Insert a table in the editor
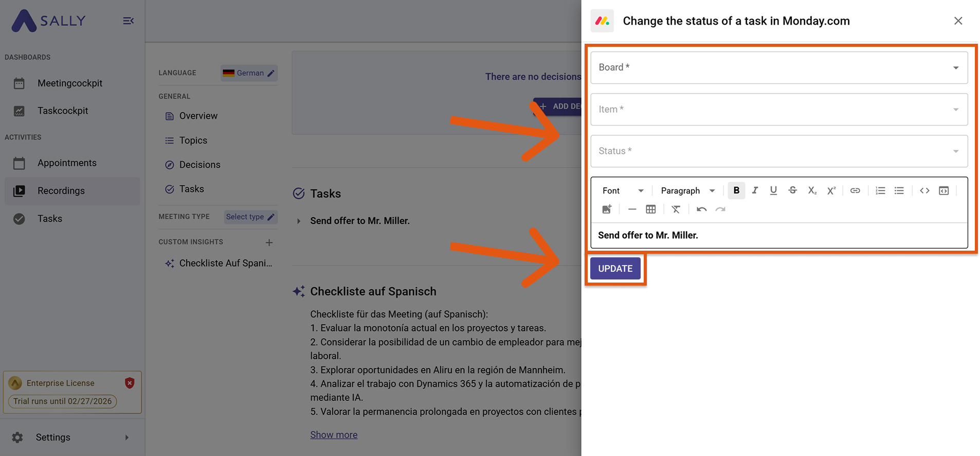Image resolution: width=980 pixels, height=456 pixels. (651, 209)
